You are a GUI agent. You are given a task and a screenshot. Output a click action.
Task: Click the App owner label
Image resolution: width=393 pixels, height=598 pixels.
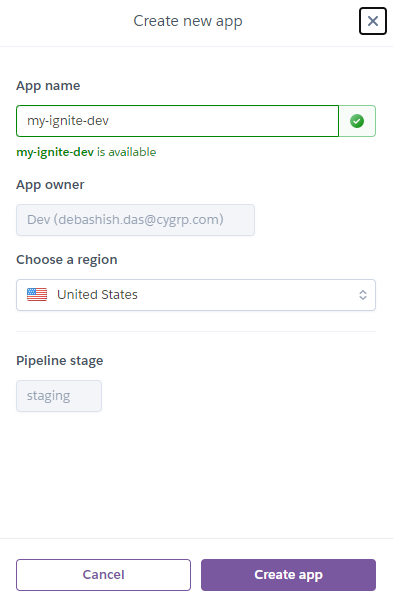tap(50, 185)
